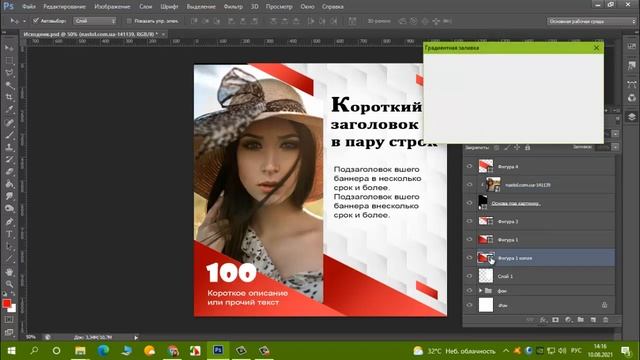Open Microsoft Edge from the taskbar
This screenshot has width=640, height=360.
(103, 351)
